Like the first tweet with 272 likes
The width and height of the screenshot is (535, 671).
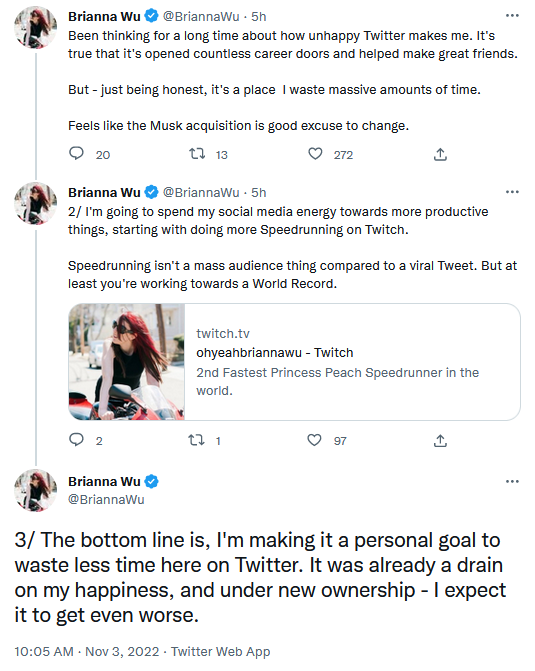tap(315, 153)
